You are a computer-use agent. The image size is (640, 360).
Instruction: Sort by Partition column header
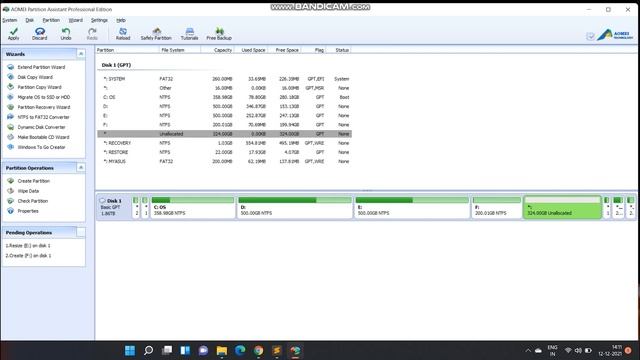point(127,50)
